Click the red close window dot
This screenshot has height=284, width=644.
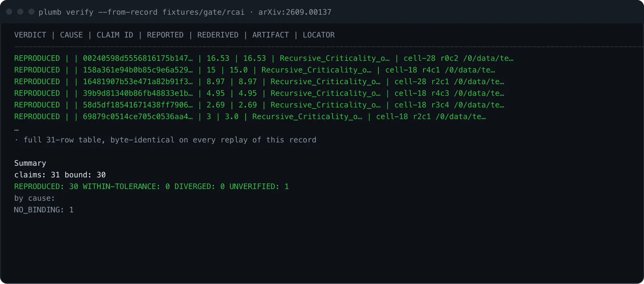[x=9, y=12]
